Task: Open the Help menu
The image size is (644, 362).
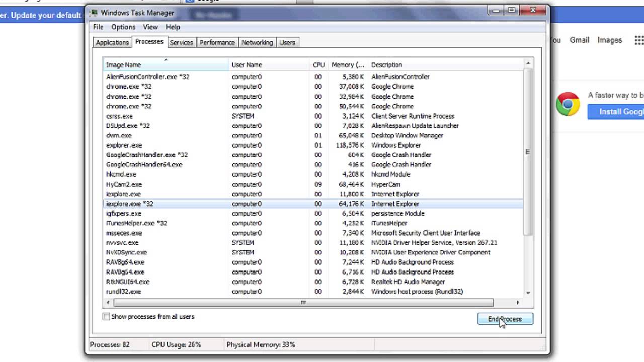Action: tap(173, 27)
